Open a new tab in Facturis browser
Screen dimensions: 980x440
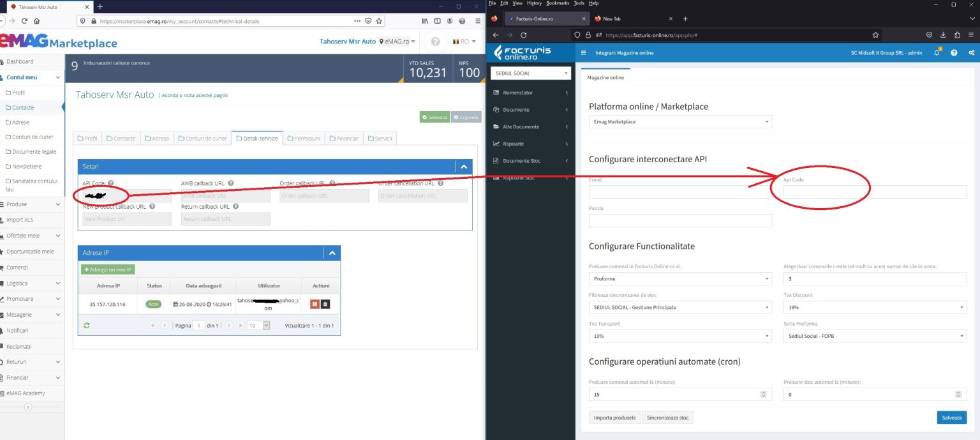685,19
